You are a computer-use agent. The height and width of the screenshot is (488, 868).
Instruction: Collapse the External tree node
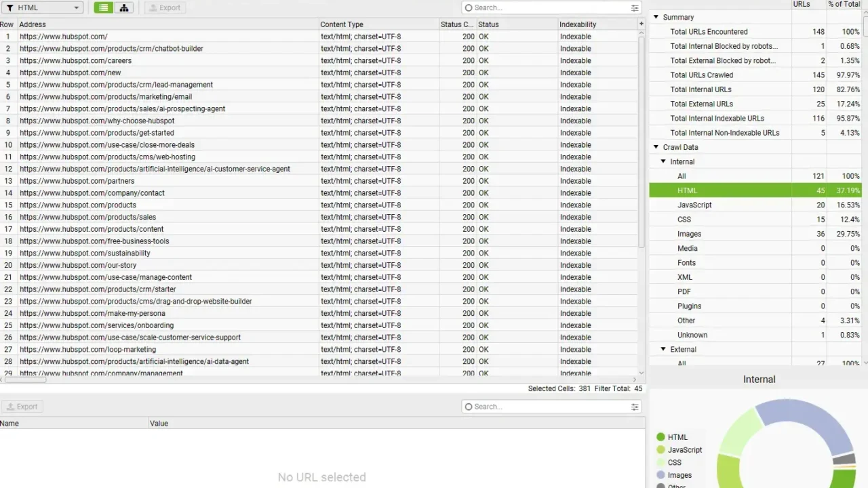663,349
